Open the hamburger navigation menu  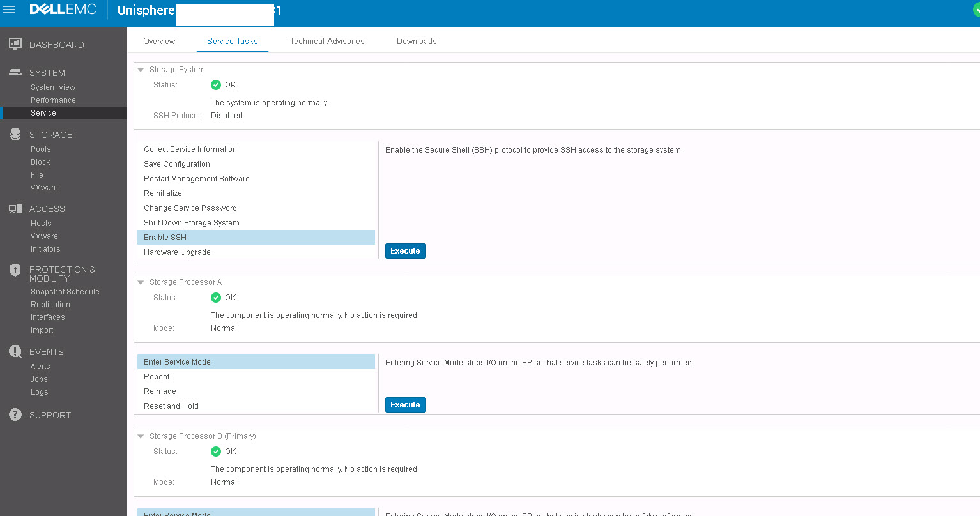(10, 10)
